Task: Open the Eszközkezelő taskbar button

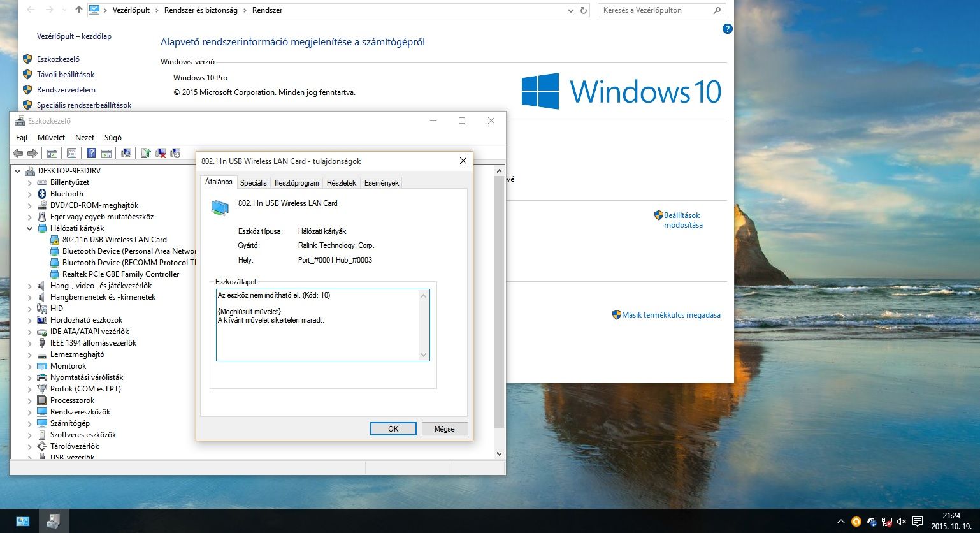Action: click(54, 521)
